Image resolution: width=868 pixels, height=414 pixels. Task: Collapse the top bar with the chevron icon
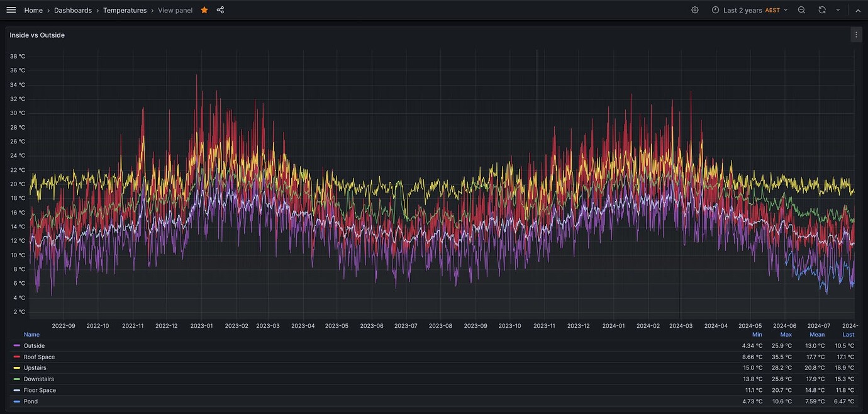pyautogui.click(x=858, y=9)
